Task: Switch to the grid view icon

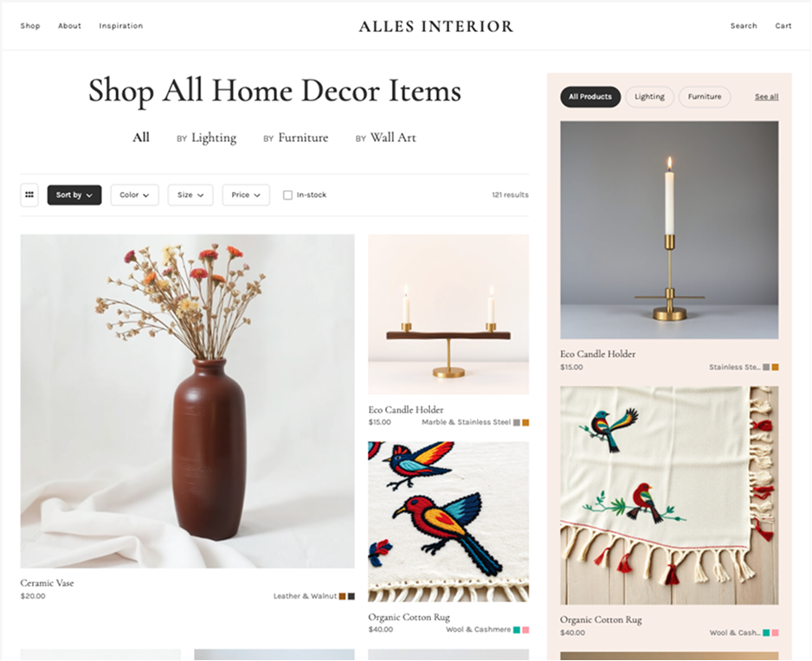Action: [29, 196]
